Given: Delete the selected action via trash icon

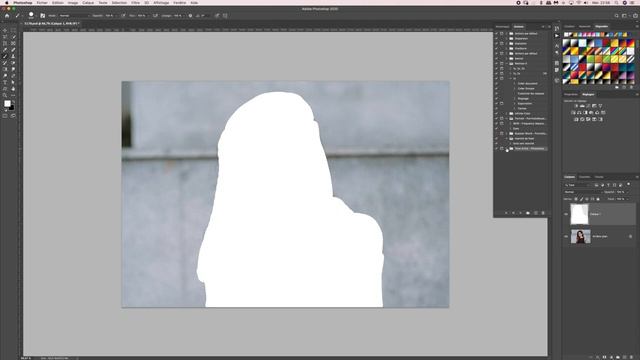Looking at the screenshot, I should click(x=543, y=213).
